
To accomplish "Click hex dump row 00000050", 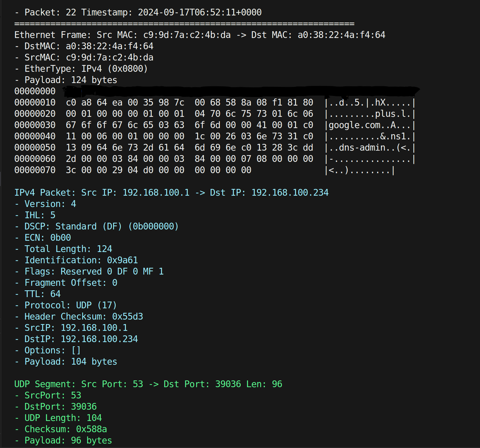I will (x=215, y=148).
